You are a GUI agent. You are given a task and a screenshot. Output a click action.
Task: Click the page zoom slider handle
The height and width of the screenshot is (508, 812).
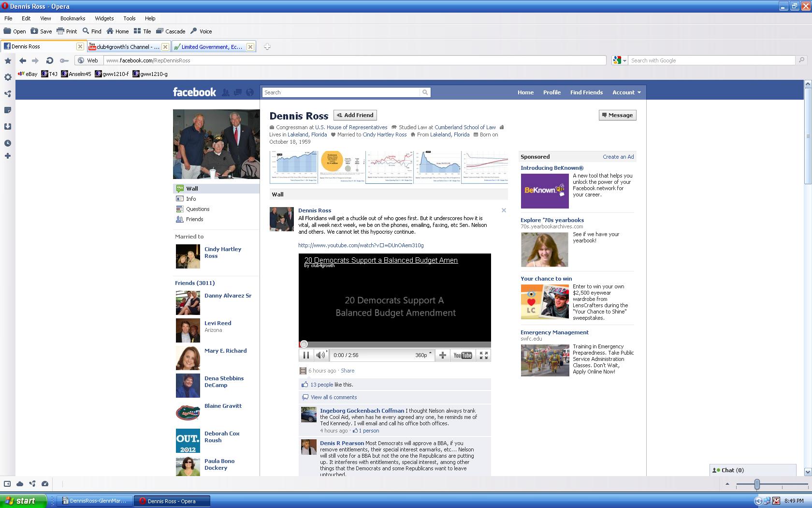757,484
